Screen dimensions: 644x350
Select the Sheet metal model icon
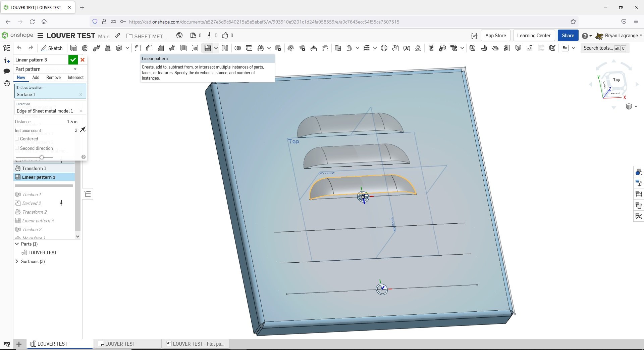[473, 48]
